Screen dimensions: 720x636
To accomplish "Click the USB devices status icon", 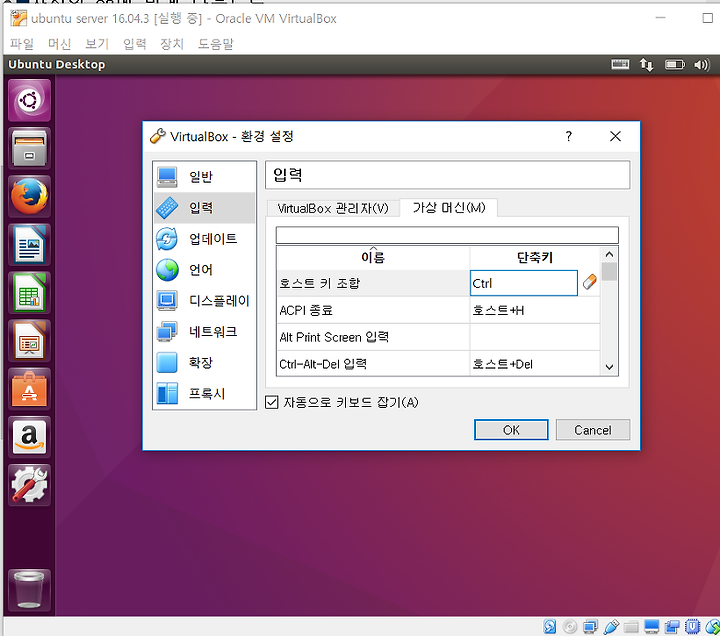I will point(611,626).
